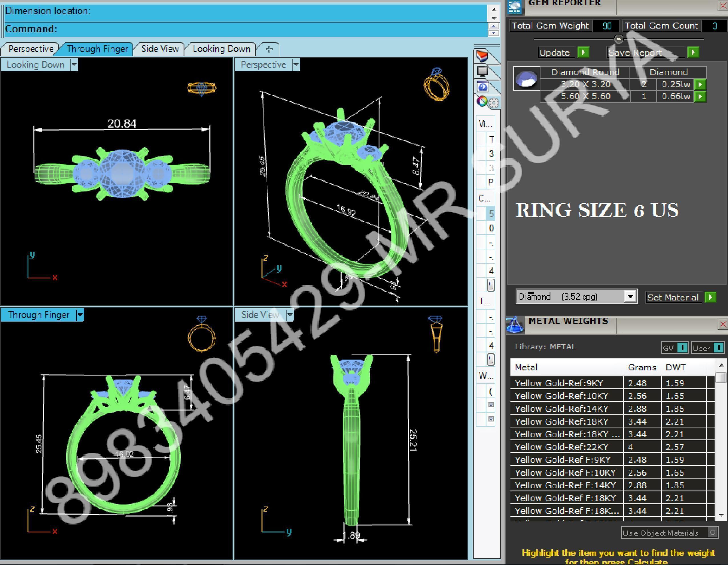Viewport: 728px width, 565px height.
Task: Click the gear settings icon beside color wheel
Action: pyautogui.click(x=494, y=103)
